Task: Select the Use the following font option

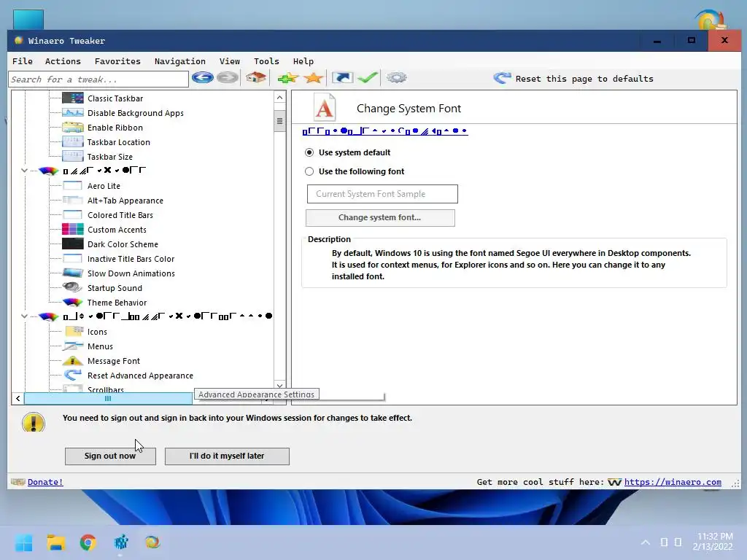Action: [x=309, y=171]
